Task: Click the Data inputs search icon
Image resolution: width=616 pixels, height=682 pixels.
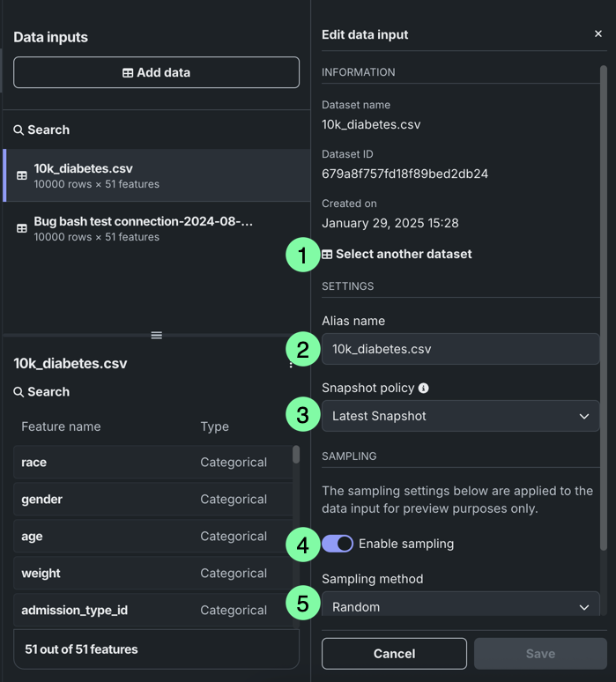Action: (x=19, y=130)
